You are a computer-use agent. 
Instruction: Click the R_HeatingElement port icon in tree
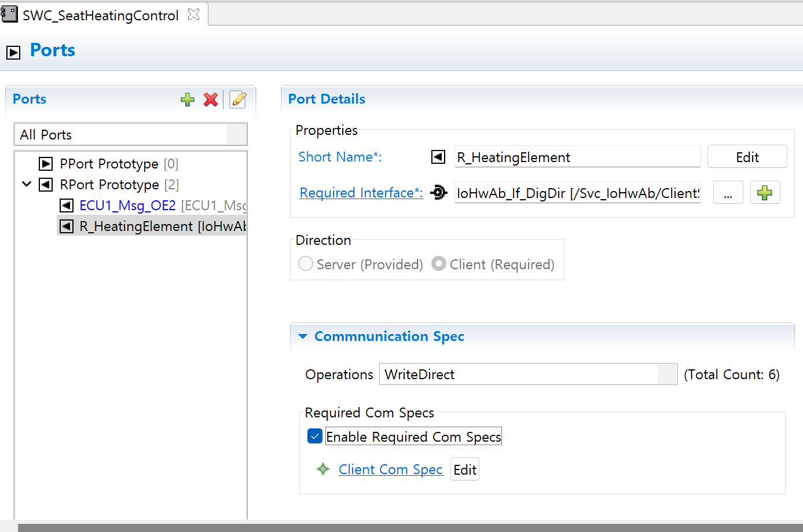(67, 226)
